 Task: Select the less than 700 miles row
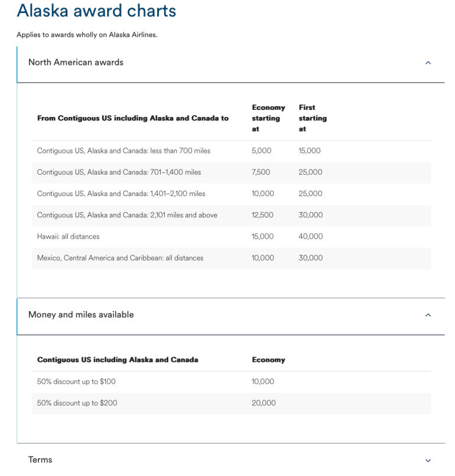pos(123,151)
